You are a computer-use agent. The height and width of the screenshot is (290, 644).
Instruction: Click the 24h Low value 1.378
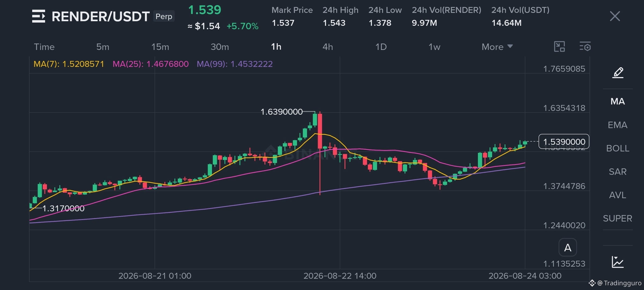pos(380,23)
